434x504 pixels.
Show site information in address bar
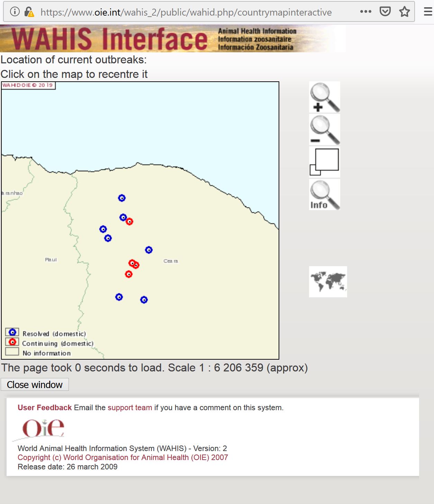15,12
